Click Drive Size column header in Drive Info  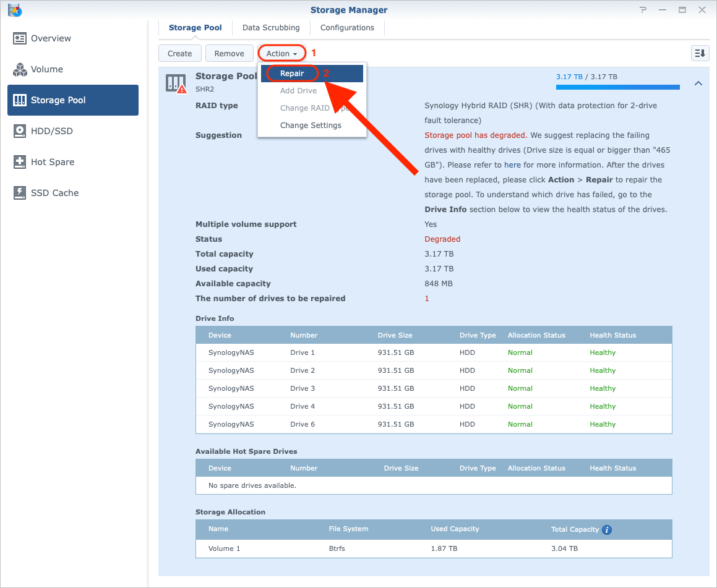pos(395,335)
